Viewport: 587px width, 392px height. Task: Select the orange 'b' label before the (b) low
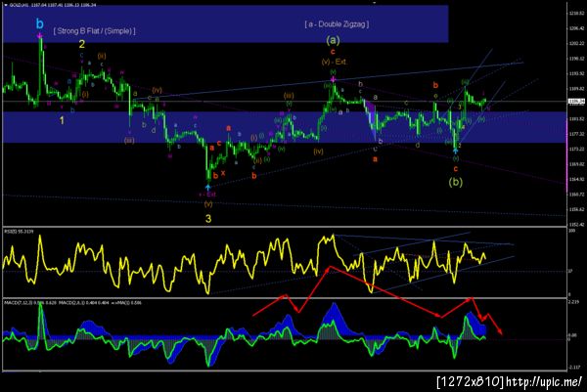click(435, 85)
